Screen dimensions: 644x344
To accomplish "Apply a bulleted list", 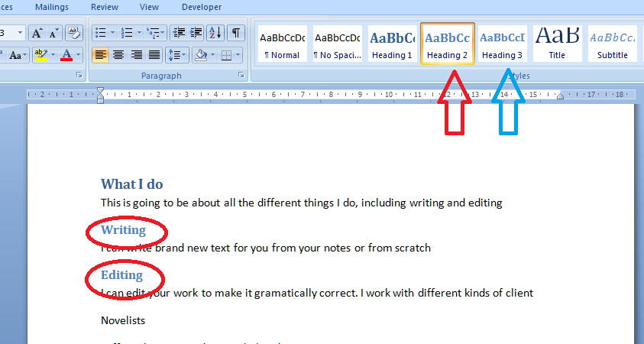I will (x=99, y=33).
